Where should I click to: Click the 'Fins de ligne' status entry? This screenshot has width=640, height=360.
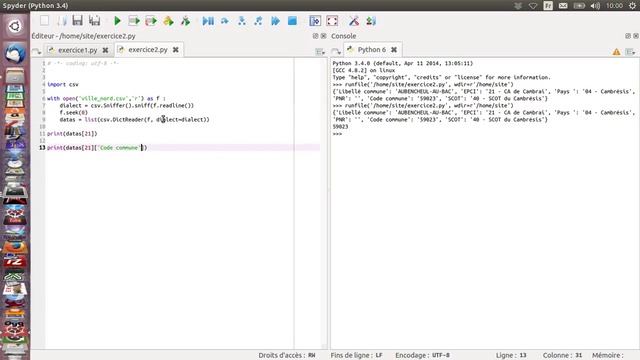click(x=356, y=355)
